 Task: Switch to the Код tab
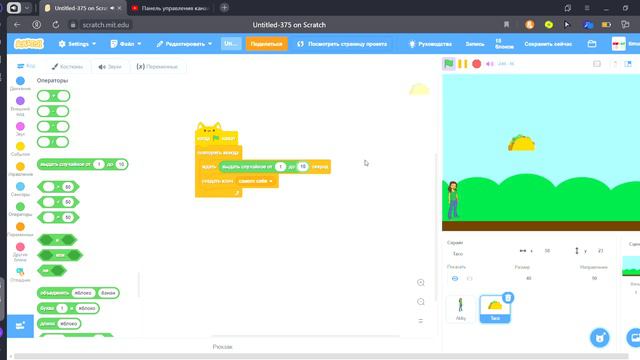26,66
